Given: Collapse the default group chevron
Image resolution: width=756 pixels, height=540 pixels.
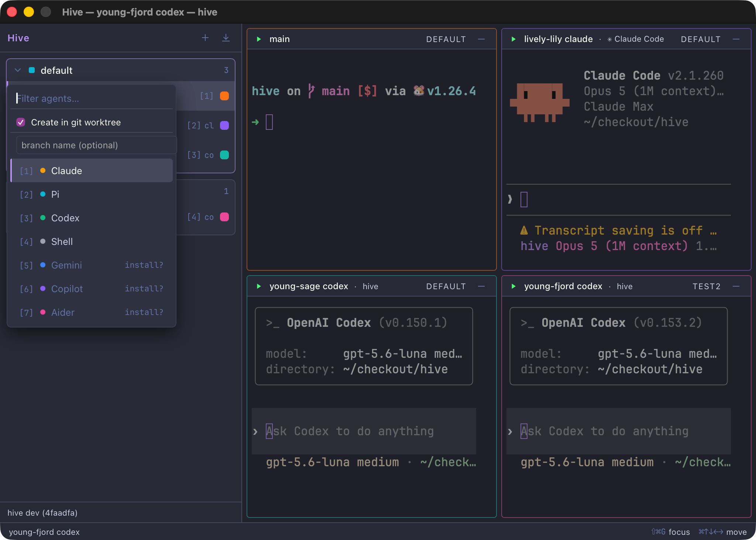Looking at the screenshot, I should point(17,70).
